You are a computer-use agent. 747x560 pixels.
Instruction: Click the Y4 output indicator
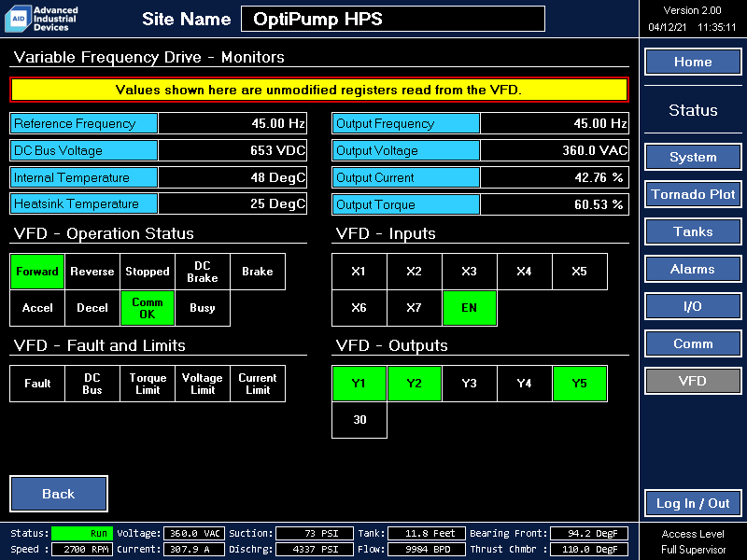[x=525, y=384]
